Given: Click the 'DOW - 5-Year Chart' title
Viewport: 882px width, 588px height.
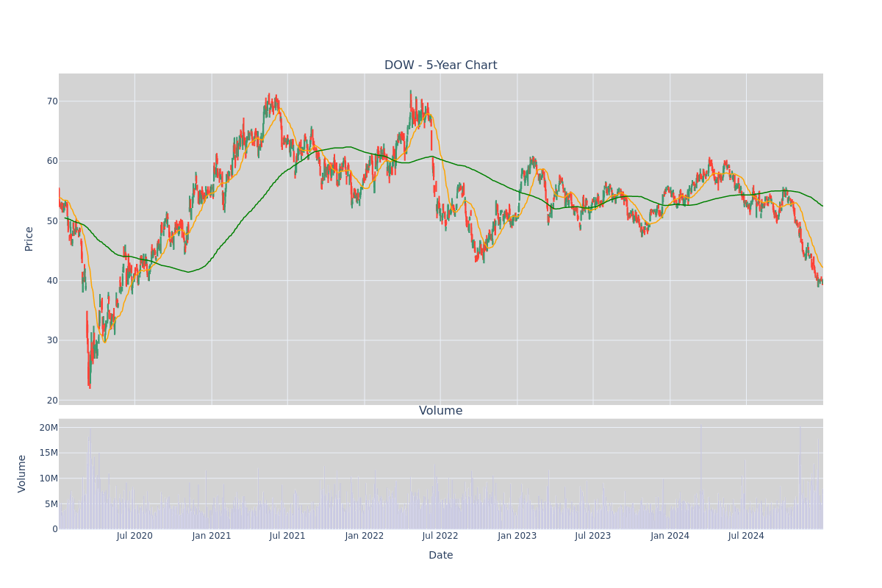Looking at the screenshot, I should (440, 65).
